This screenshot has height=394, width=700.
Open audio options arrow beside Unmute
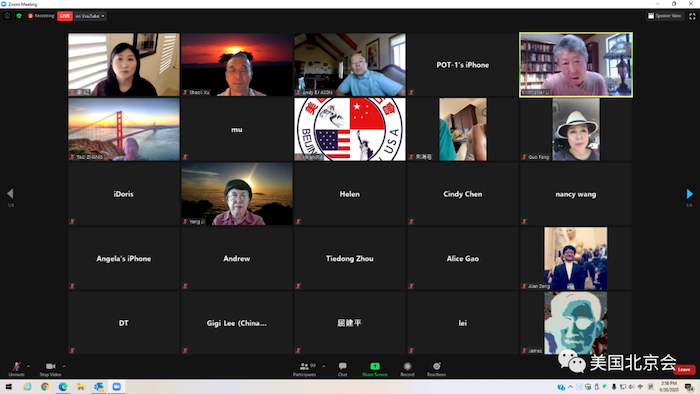click(x=29, y=366)
